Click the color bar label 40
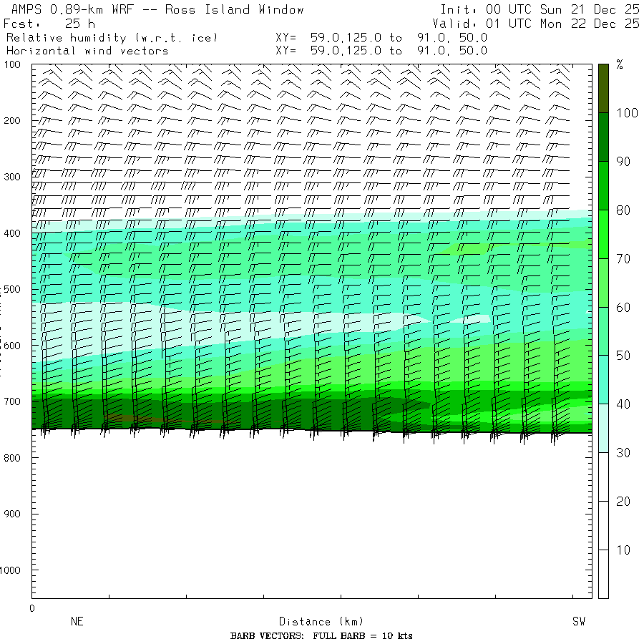 click(x=623, y=404)
